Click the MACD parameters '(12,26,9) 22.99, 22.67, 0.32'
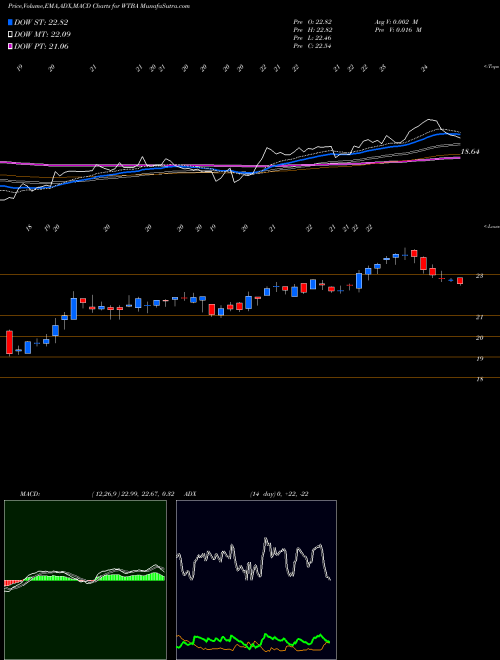 [133, 494]
